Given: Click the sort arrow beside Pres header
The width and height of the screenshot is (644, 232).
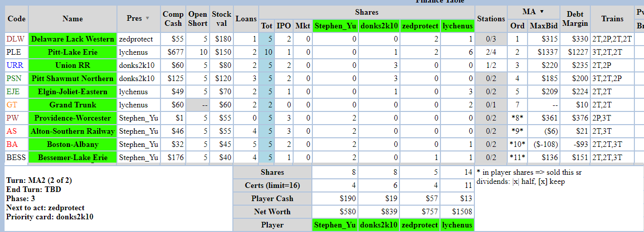Looking at the screenshot, I should click(x=148, y=18).
